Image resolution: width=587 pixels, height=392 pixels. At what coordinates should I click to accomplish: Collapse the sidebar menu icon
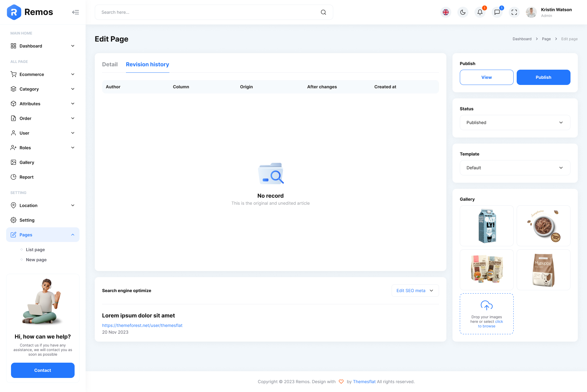76,12
